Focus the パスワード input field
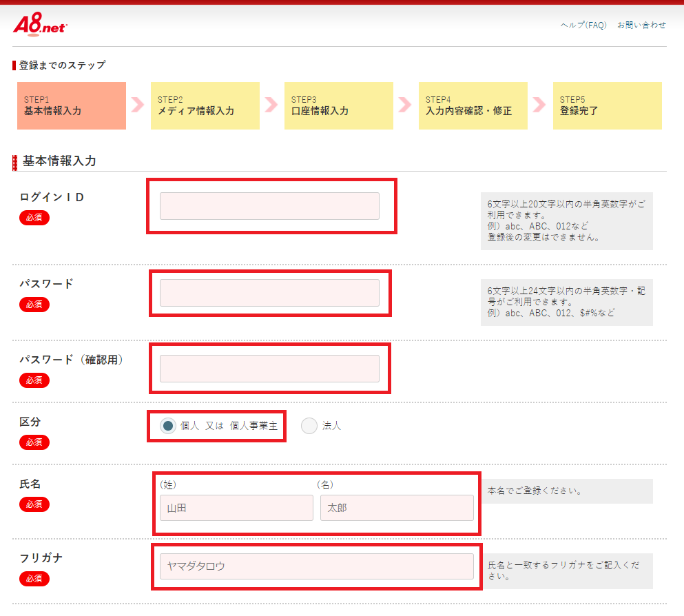 (x=269, y=293)
